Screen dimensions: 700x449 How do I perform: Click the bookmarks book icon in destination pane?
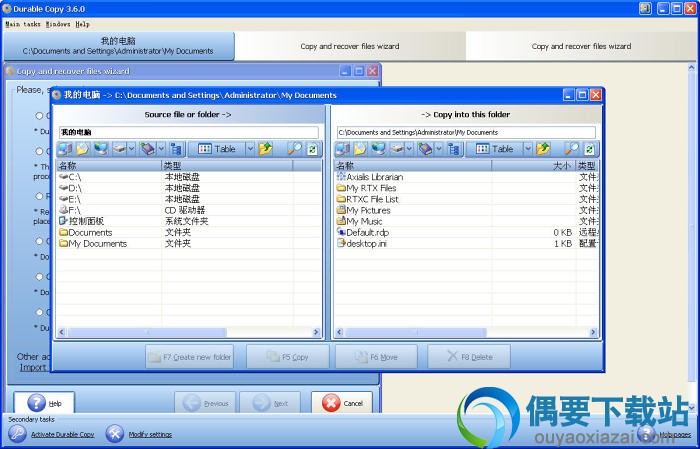click(425, 149)
